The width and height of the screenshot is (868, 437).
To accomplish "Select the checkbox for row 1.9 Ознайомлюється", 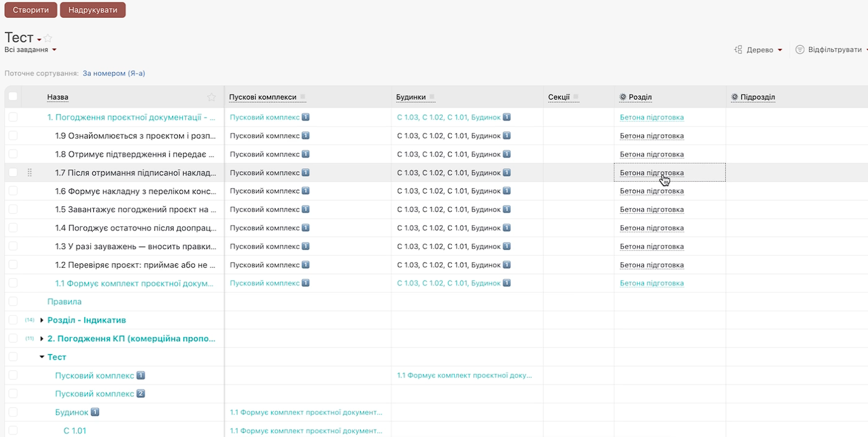I will 13,136.
